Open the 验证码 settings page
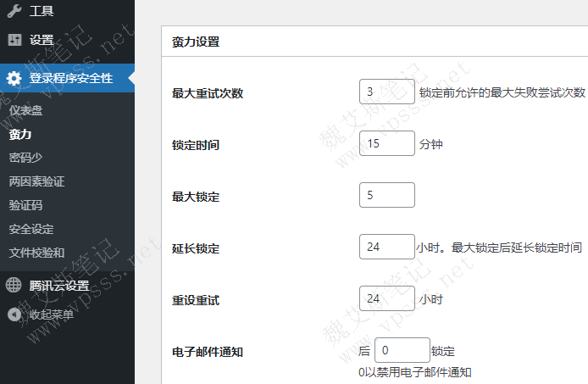This screenshot has width=588, height=384. (x=25, y=205)
